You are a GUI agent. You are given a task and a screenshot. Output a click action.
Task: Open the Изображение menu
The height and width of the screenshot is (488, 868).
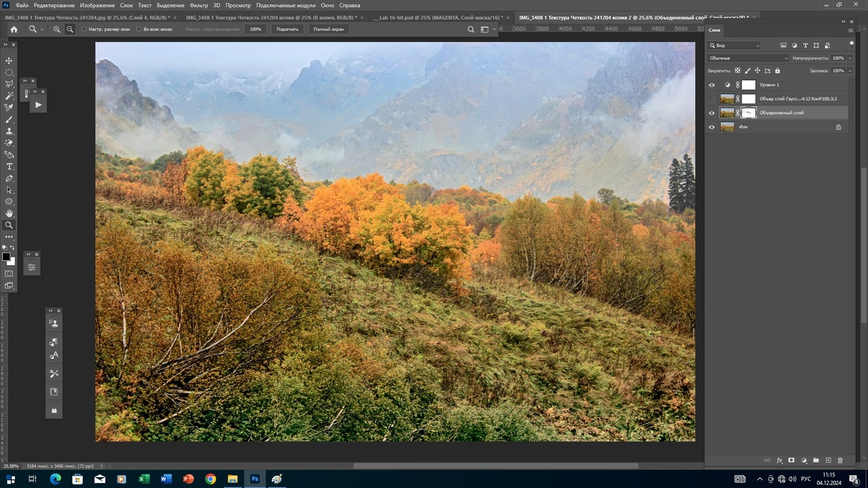pos(97,5)
